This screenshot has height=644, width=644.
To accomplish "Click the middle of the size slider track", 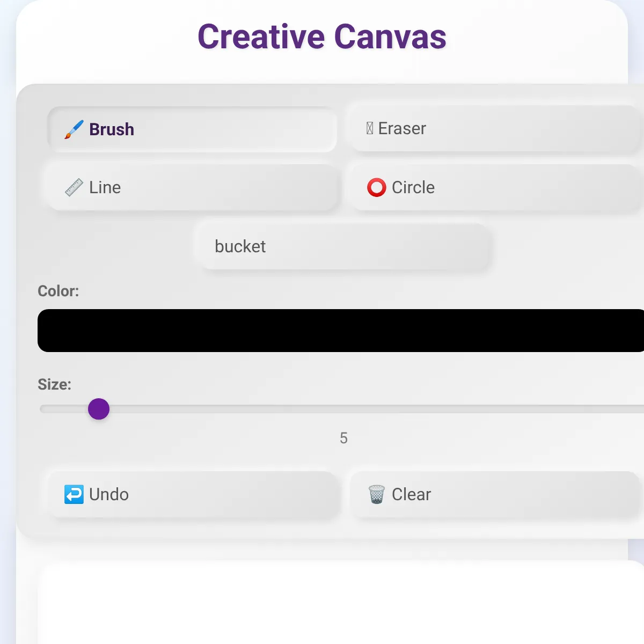I will point(343,409).
